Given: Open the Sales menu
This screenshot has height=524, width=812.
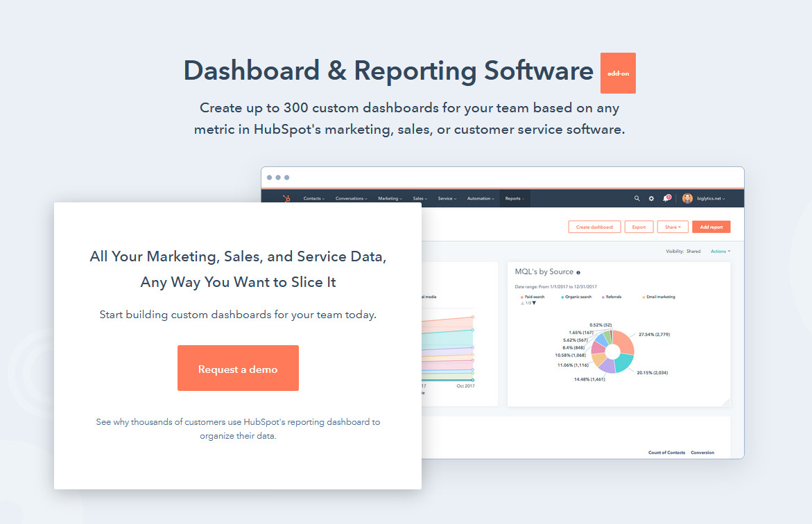Looking at the screenshot, I should (420, 198).
